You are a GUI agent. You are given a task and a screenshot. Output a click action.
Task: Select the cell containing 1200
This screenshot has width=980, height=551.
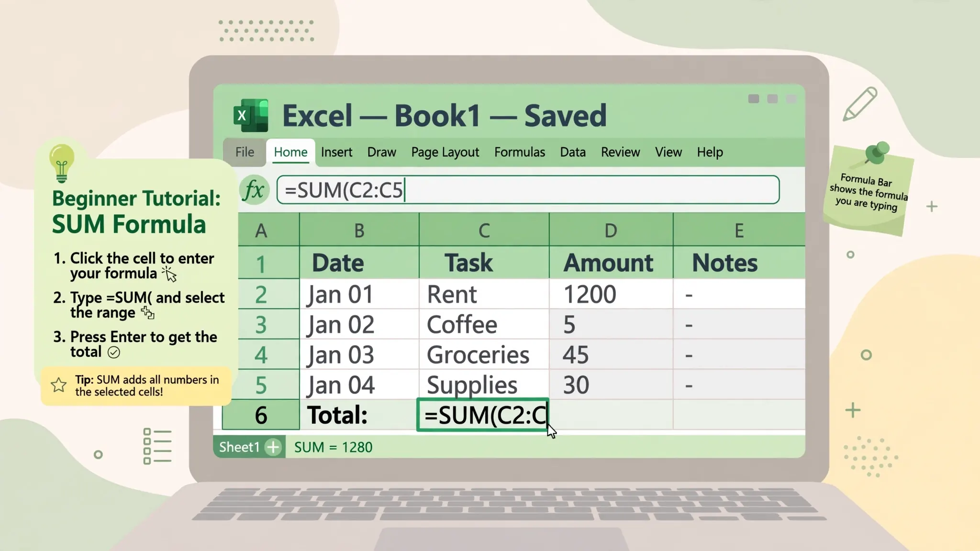point(611,294)
